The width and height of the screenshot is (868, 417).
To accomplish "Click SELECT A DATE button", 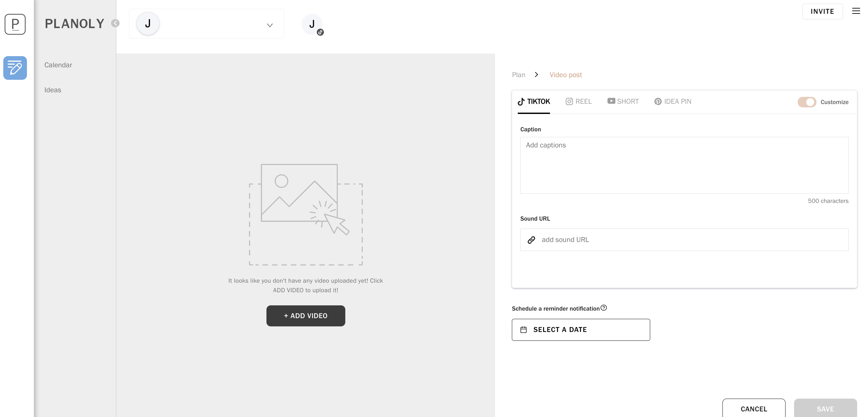I will coord(581,329).
